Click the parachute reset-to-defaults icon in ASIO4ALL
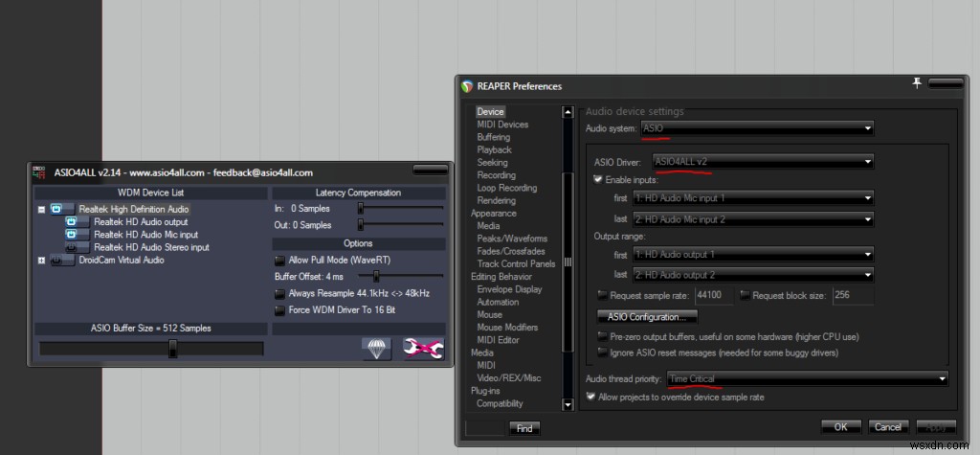Viewport: 980px width, 455px height. [x=376, y=349]
